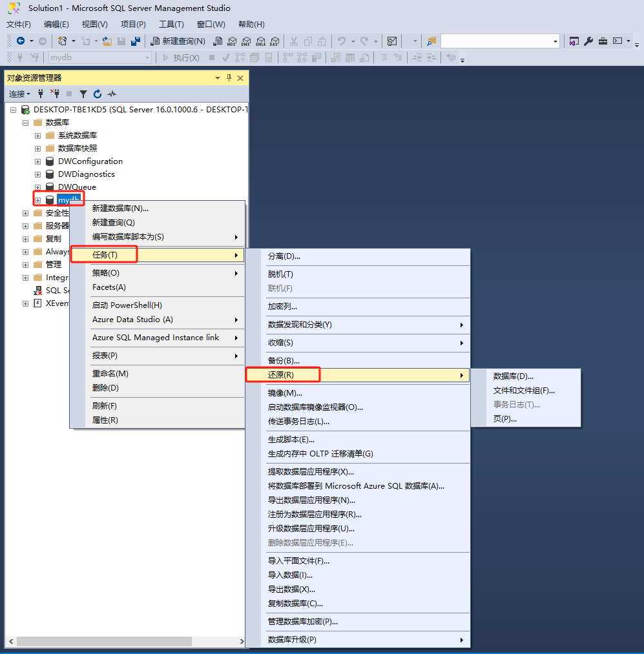Click the save all icon
Screen dimensions: 644x654
[x=136, y=41]
